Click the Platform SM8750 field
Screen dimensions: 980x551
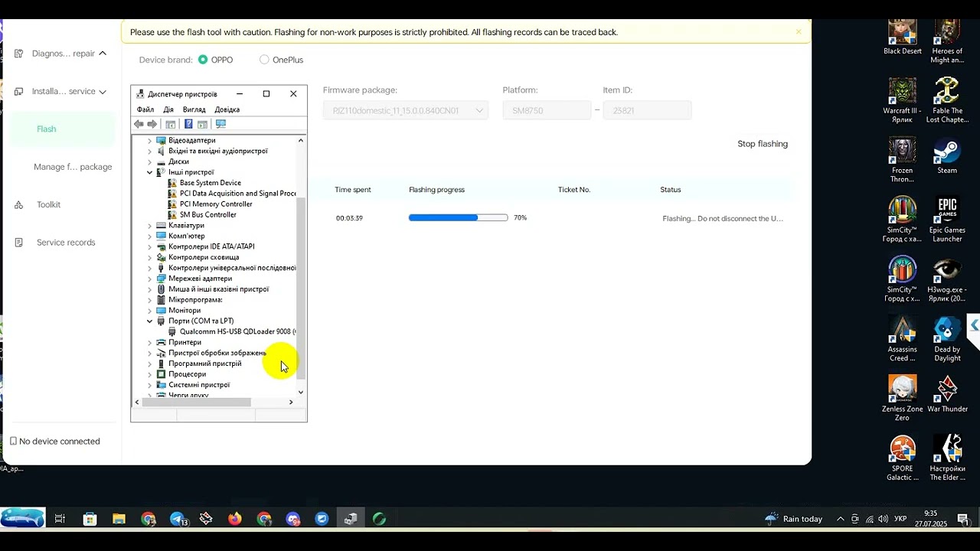(547, 110)
